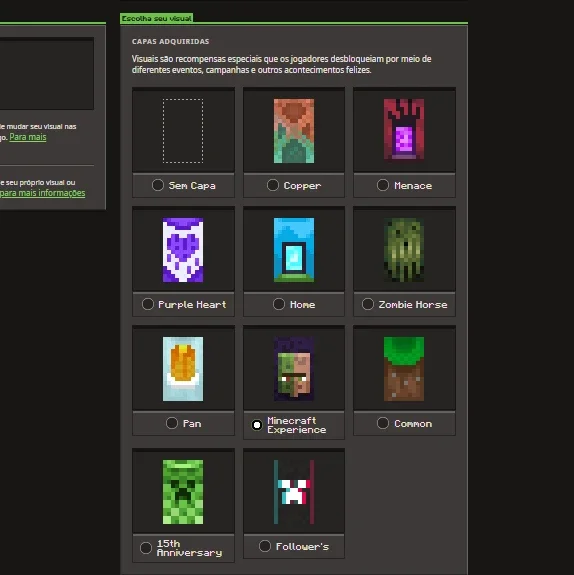Click the Zombie Horse cape image
Viewport: 574px width, 575px height.
(x=404, y=250)
